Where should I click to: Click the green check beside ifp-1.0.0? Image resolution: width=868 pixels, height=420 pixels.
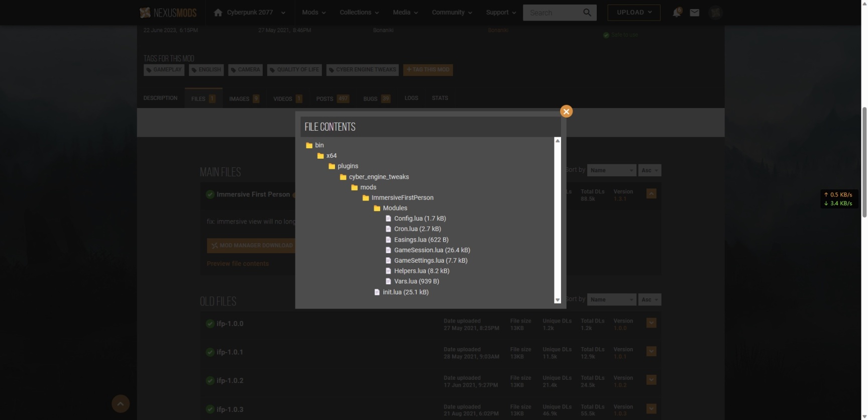(x=210, y=324)
